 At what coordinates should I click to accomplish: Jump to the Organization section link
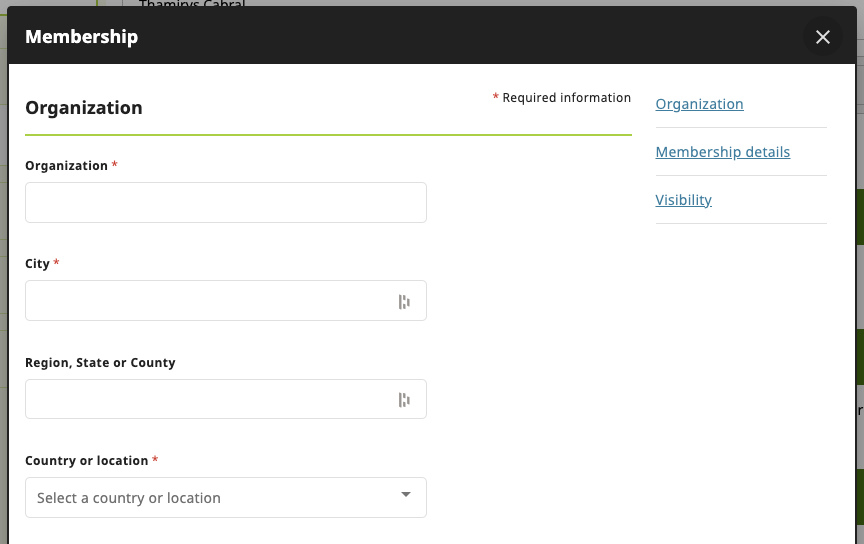click(x=699, y=104)
